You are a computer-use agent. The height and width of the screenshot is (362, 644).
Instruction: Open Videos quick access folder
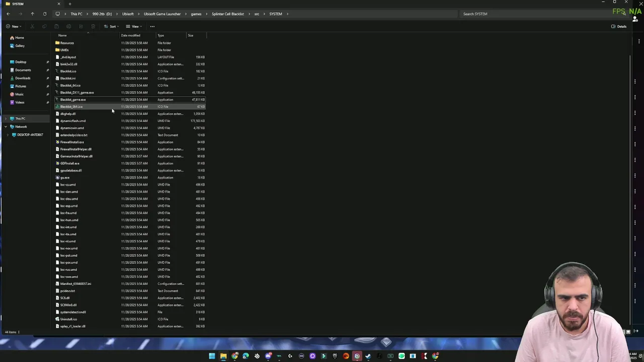pyautogui.click(x=20, y=102)
